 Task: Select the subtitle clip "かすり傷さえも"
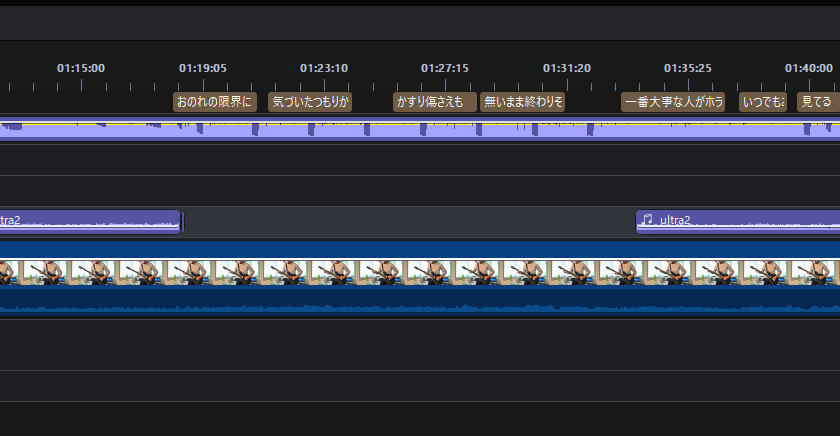click(434, 102)
